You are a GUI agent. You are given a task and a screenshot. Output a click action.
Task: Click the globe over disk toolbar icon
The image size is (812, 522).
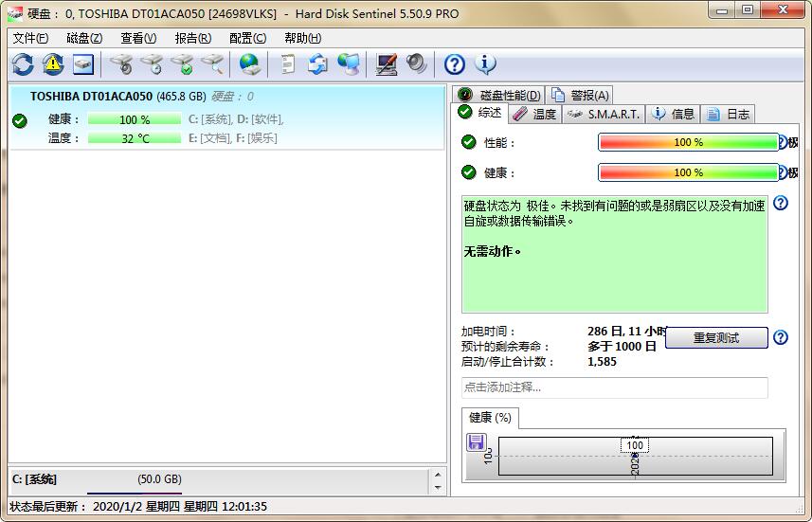(x=249, y=64)
